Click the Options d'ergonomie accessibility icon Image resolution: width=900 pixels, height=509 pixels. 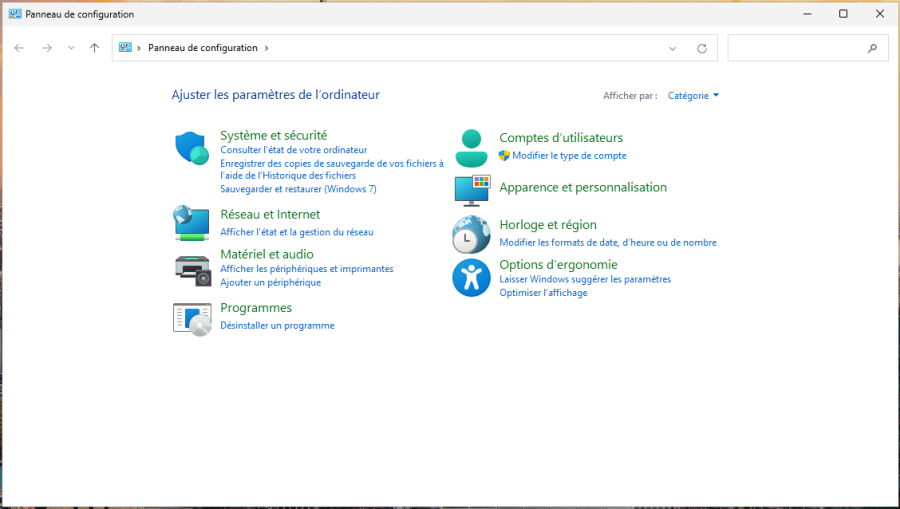tap(471, 277)
